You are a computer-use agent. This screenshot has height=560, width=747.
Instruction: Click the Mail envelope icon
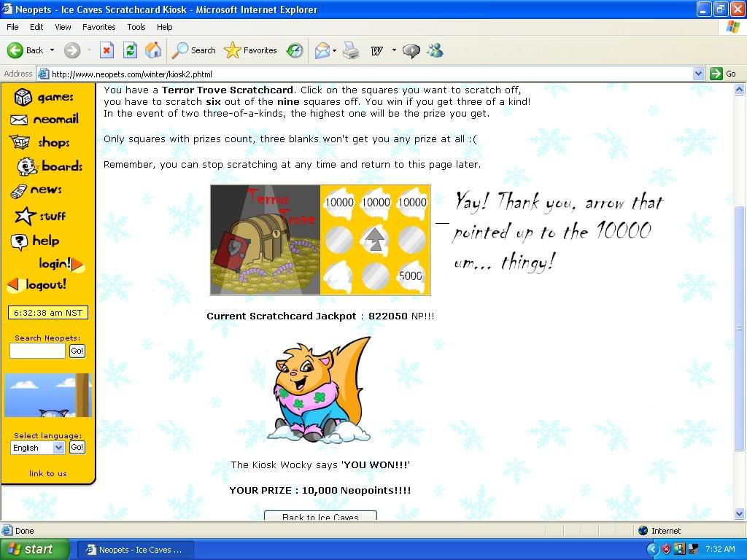point(322,50)
